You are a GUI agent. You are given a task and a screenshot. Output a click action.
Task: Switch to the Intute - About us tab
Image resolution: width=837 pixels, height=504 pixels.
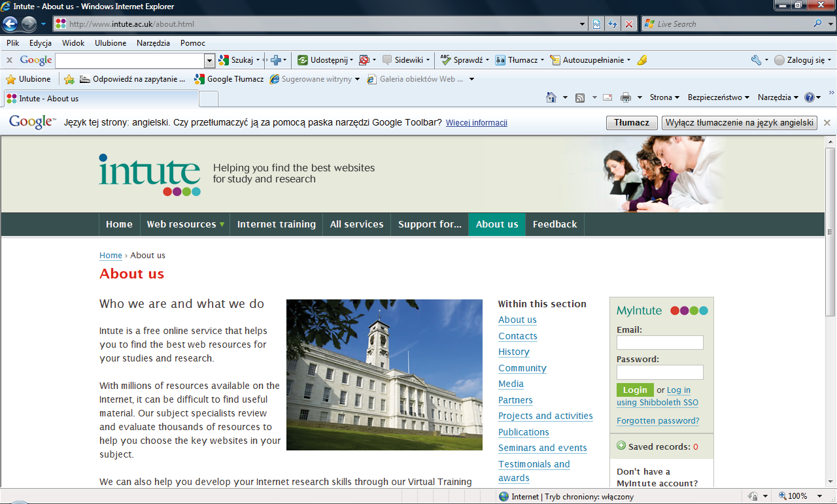coord(101,99)
